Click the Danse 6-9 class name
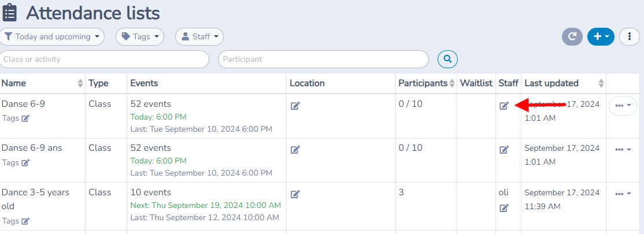 (23, 104)
